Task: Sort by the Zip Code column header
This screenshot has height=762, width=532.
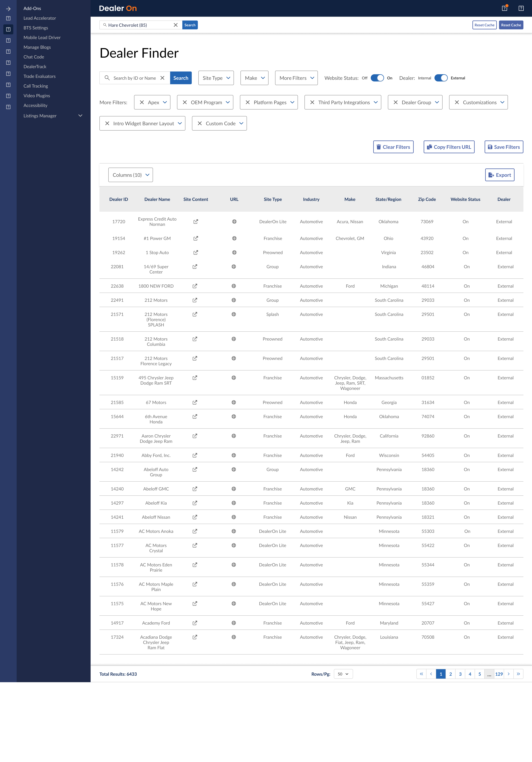Action: (427, 200)
